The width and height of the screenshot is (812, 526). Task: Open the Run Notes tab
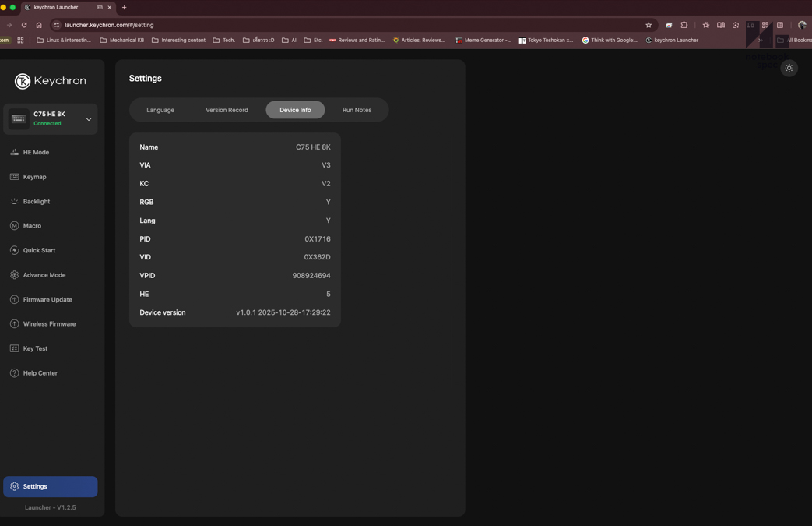click(x=357, y=110)
